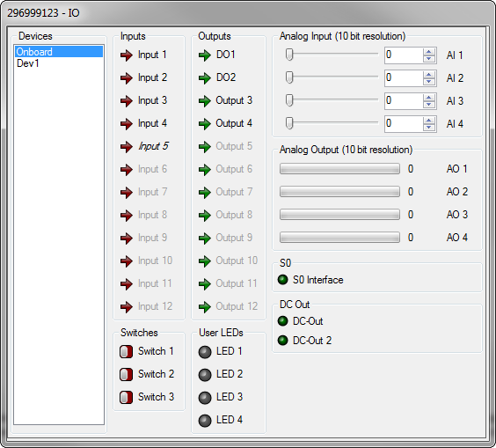Click the Output 12 green arrow
This screenshot has width=496, height=448.
click(205, 307)
